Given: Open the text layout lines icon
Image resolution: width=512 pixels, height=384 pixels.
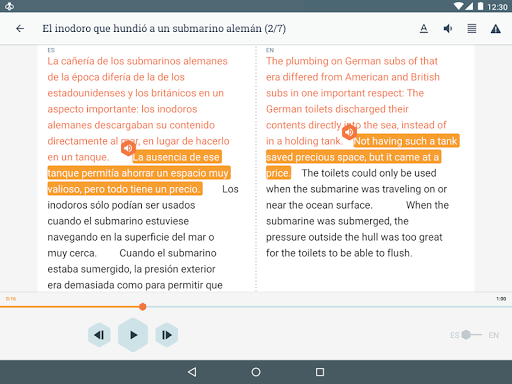Looking at the screenshot, I should [472, 29].
